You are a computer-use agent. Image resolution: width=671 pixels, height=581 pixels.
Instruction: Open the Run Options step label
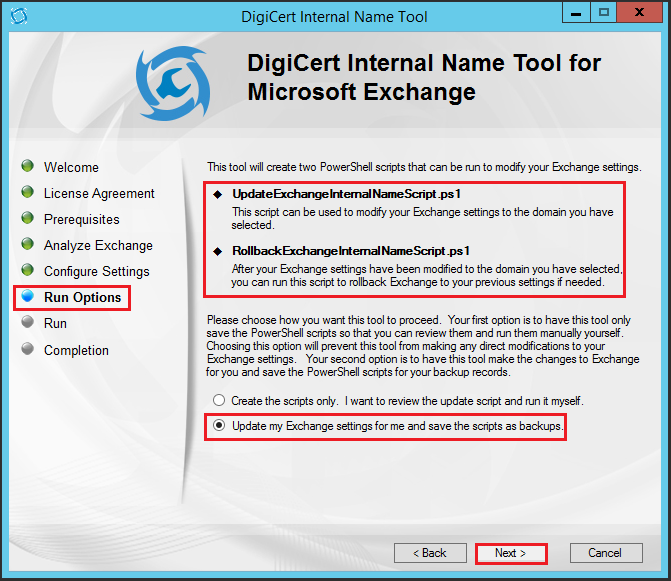coord(82,297)
